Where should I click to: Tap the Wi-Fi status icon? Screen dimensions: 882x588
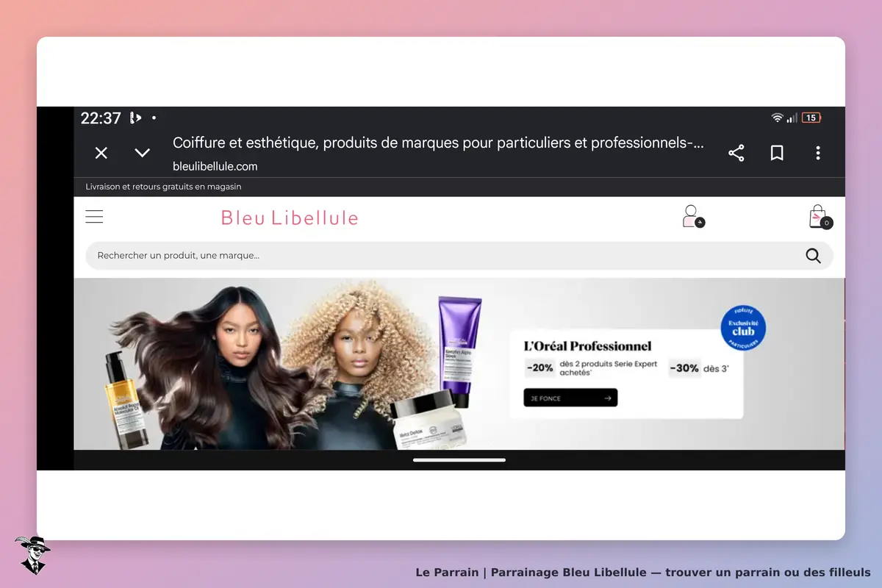click(x=777, y=118)
